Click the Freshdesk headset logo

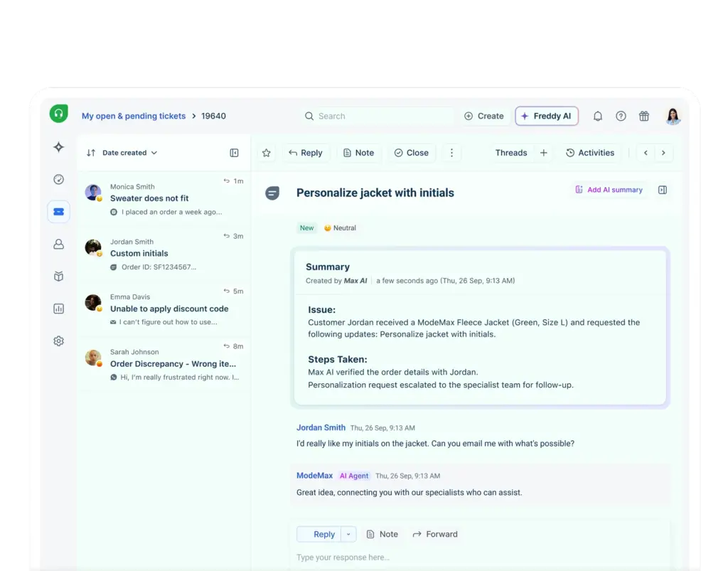coord(58,114)
